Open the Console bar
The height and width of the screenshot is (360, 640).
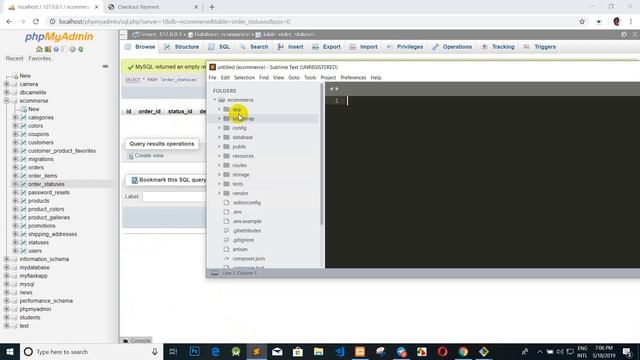click(x=137, y=340)
